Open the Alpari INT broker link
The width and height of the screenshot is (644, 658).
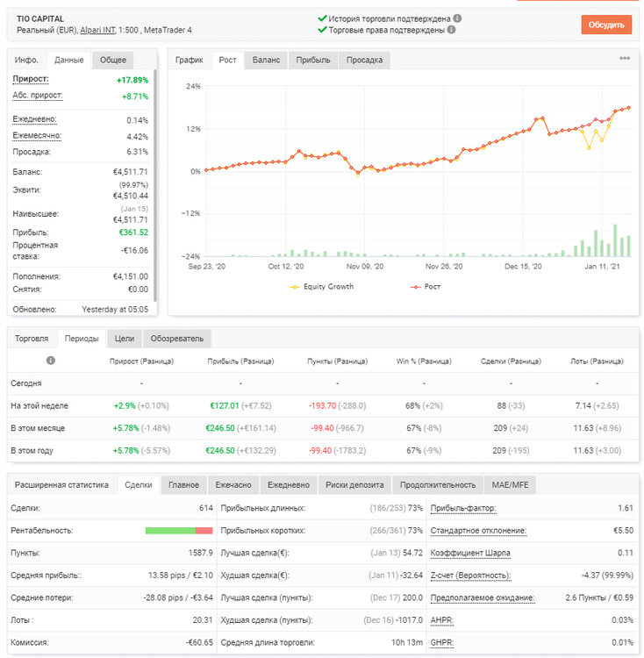(97, 30)
